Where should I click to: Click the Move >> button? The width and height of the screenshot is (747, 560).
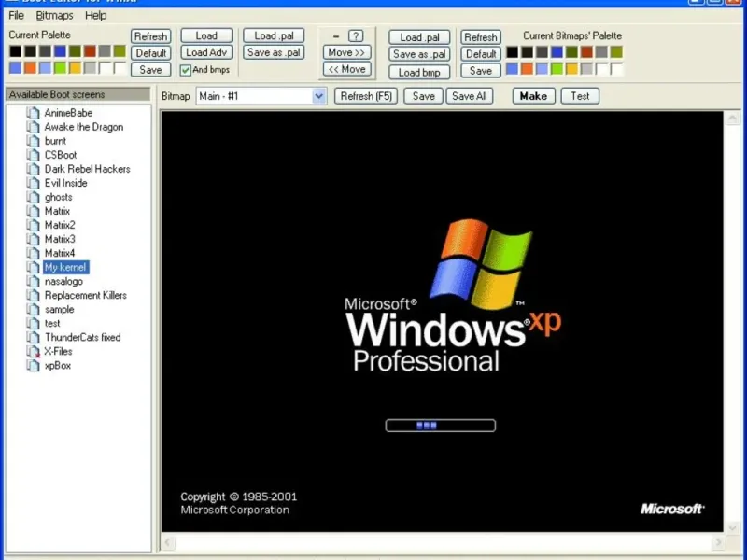click(346, 52)
